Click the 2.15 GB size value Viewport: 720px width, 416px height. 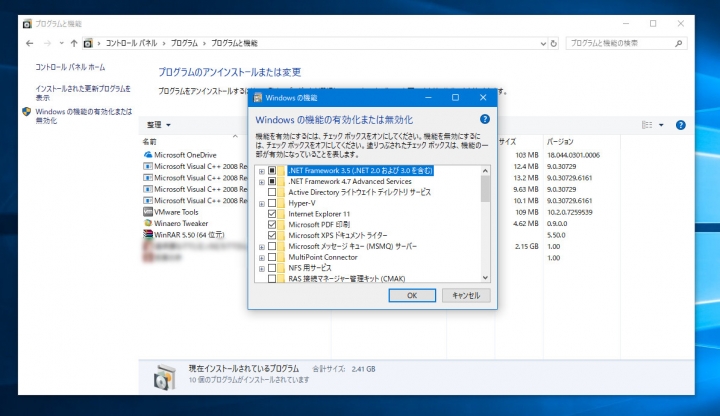point(526,246)
